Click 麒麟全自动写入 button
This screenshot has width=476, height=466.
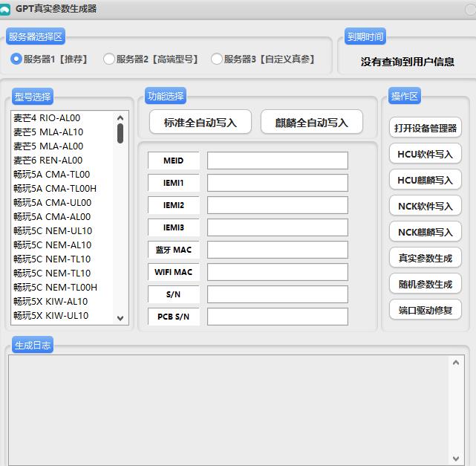click(x=312, y=122)
